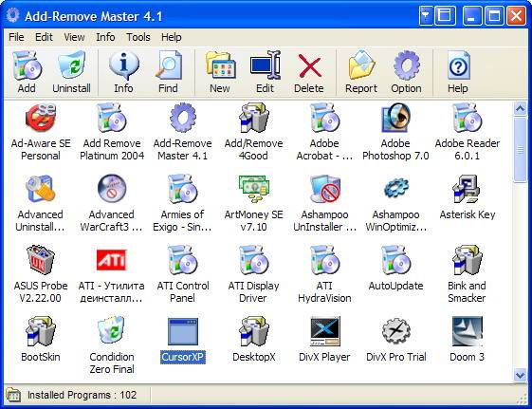Screen dimensions: 532x409
Task: Click the Add-Remove Master title bar icon
Action: 13,15
